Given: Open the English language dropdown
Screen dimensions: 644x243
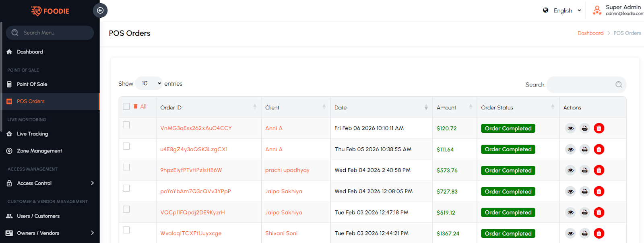Looking at the screenshot, I should [x=563, y=10].
